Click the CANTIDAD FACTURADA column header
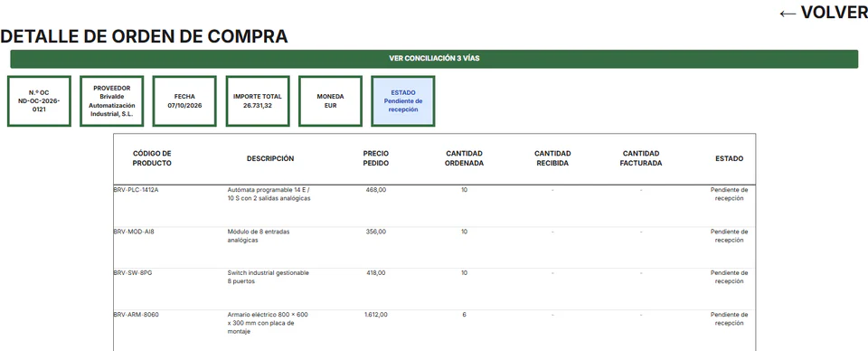 point(641,158)
